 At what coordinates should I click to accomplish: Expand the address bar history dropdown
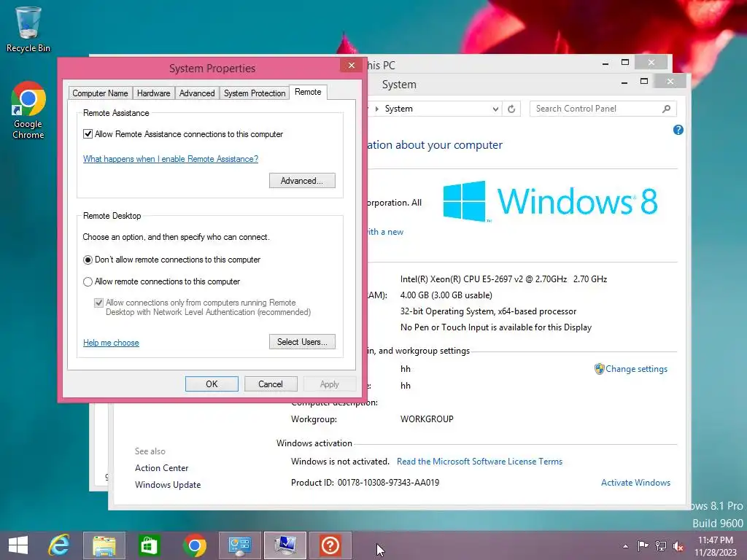[495, 109]
